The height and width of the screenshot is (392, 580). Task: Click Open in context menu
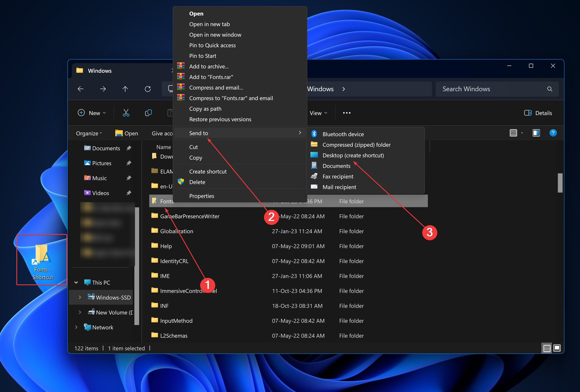click(240, 14)
